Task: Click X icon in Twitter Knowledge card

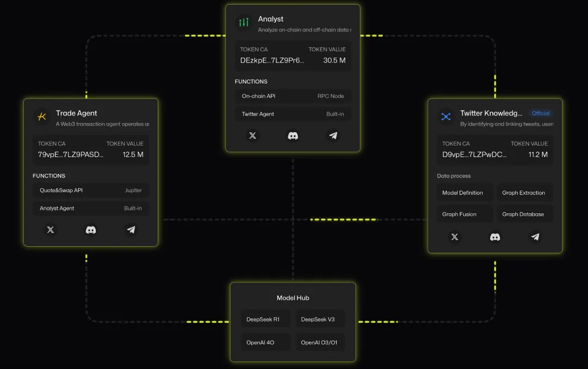Action: [x=455, y=237]
